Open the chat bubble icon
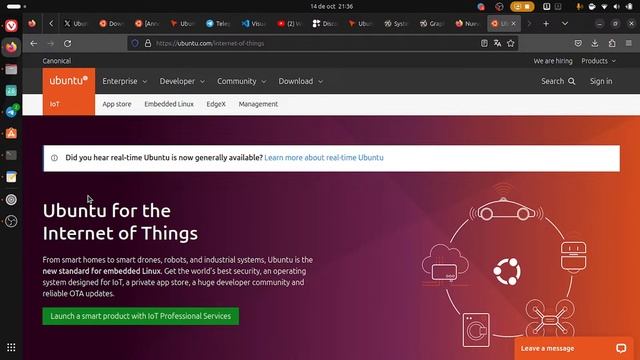Image resolution: width=640 pixels, height=360 pixels. (621, 348)
